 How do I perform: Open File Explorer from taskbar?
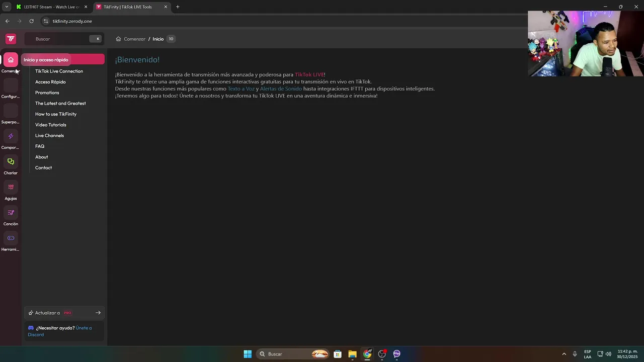(x=352, y=354)
